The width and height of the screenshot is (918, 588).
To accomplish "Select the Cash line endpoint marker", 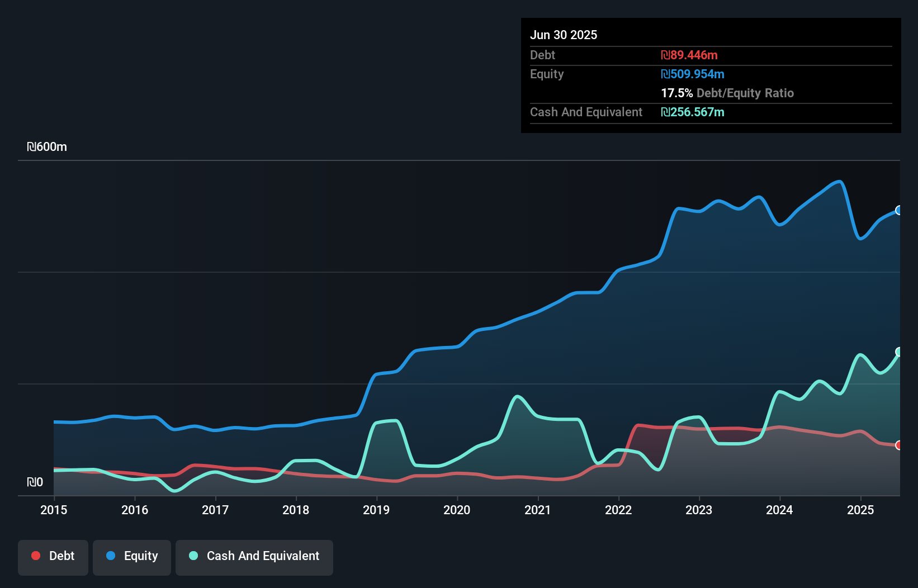I will [899, 352].
